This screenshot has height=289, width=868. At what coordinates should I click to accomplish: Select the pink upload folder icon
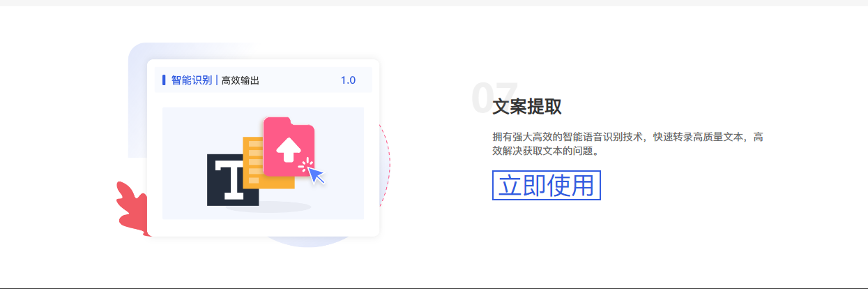[289, 147]
